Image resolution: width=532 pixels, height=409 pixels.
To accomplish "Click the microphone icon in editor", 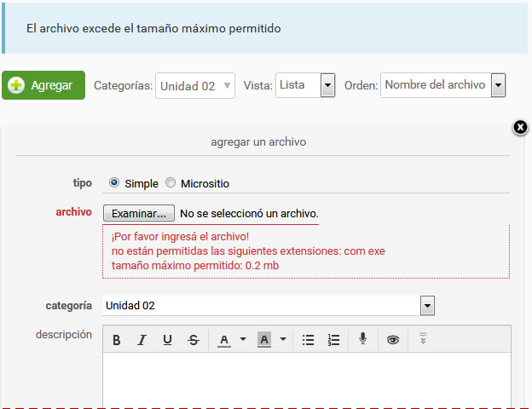I will click(363, 339).
